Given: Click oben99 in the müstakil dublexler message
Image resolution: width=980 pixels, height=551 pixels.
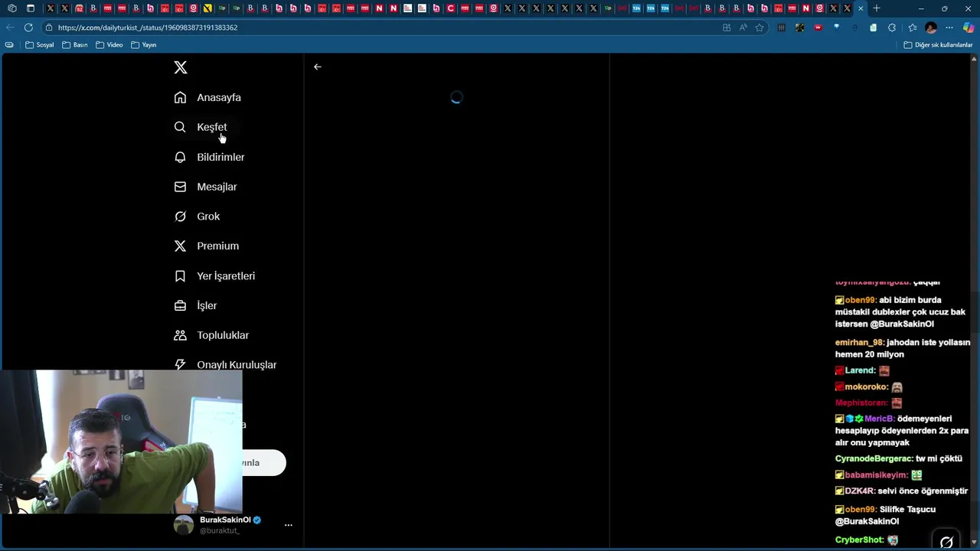Looking at the screenshot, I should [x=861, y=300].
